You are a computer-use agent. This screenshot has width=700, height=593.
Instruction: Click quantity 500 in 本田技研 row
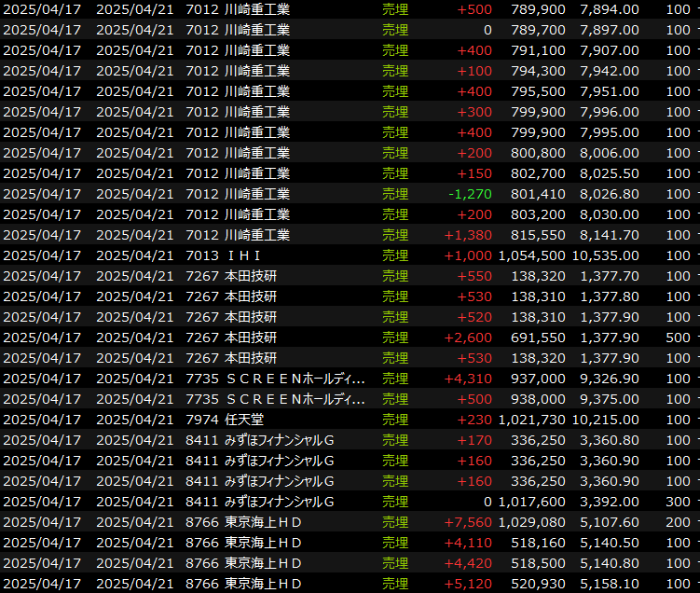(x=678, y=338)
